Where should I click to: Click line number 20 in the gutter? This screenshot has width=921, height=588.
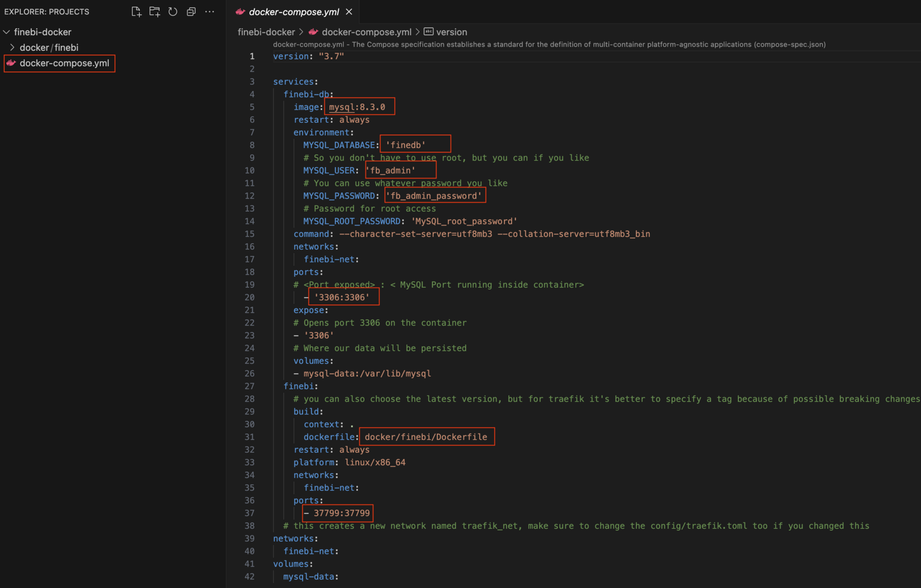tap(249, 298)
